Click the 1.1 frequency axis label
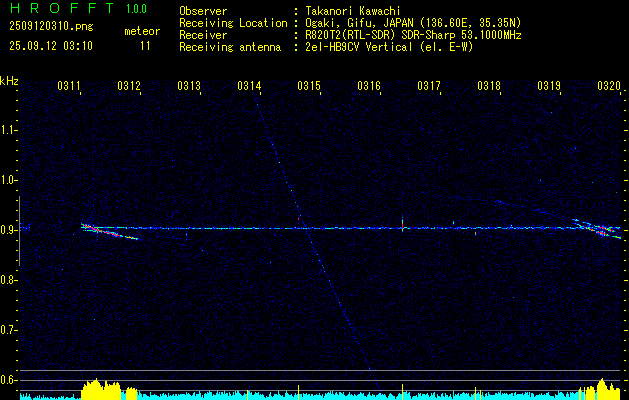Image resolution: width=629 pixels, height=400 pixels. (7, 130)
